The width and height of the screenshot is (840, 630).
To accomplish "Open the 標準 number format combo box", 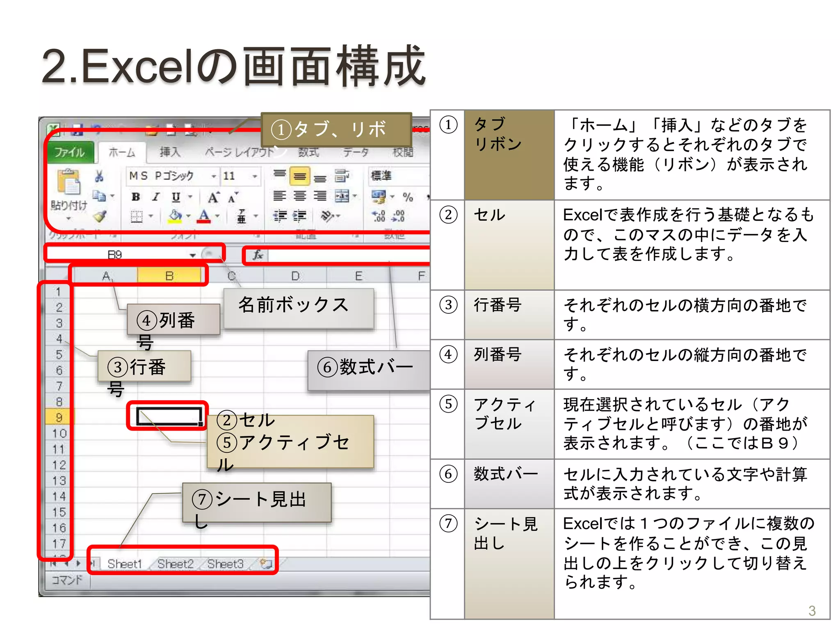I will pyautogui.click(x=399, y=176).
